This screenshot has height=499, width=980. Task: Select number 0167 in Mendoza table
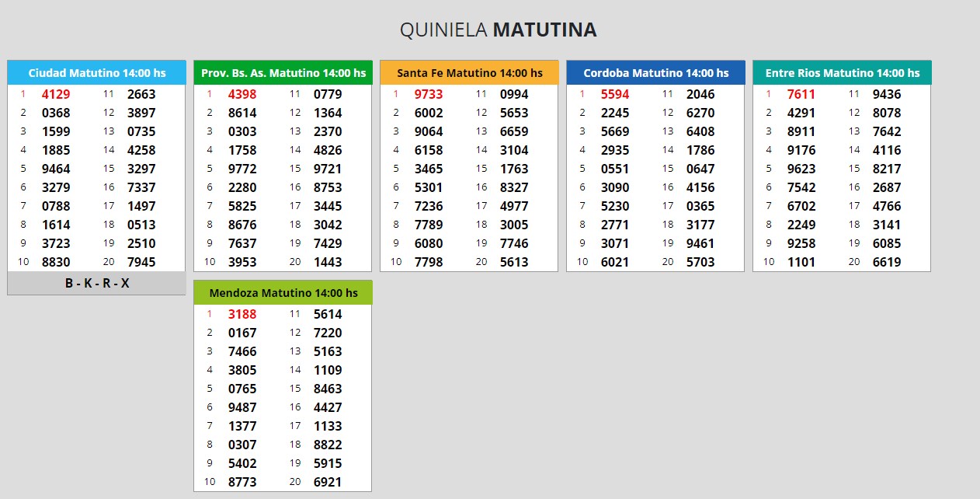[242, 333]
